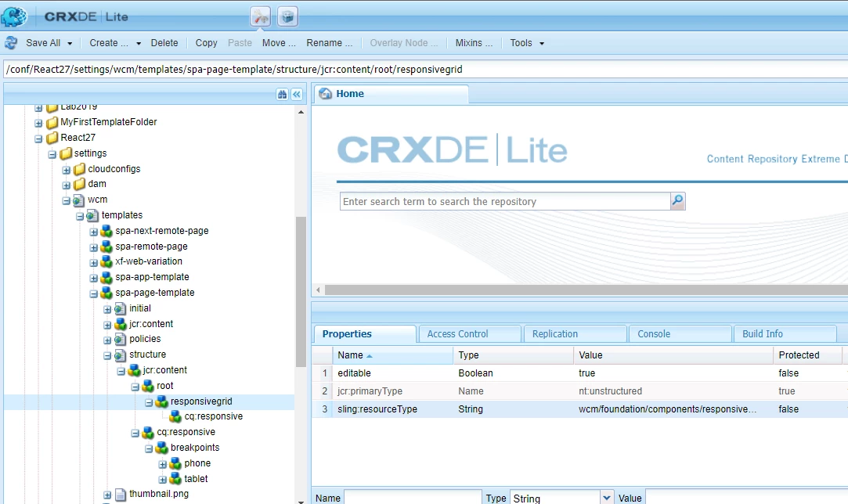
Task: Click the initial node icon
Action: pos(120,309)
